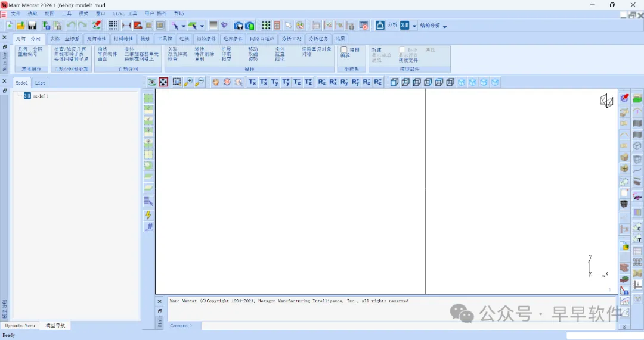Click the red target rotate icon
The height and width of the screenshot is (340, 644).
(x=227, y=82)
